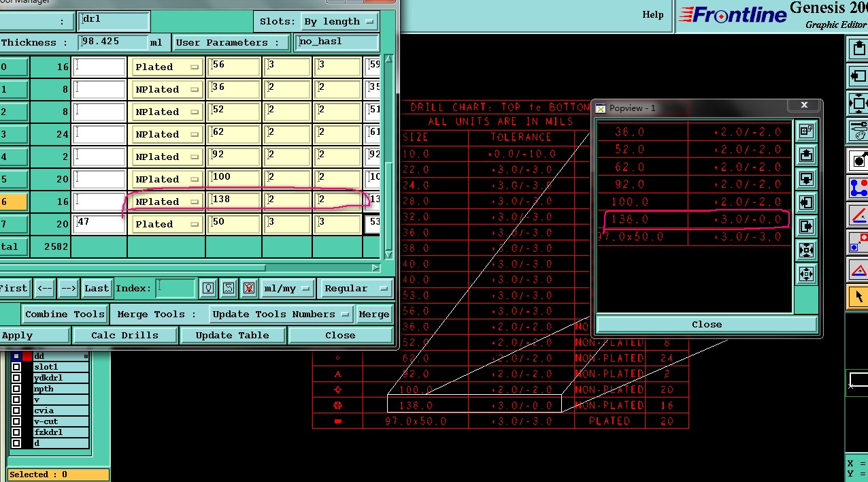Image resolution: width=868 pixels, height=482 pixels.
Task: Click Close button in Popview window
Action: [x=707, y=324]
